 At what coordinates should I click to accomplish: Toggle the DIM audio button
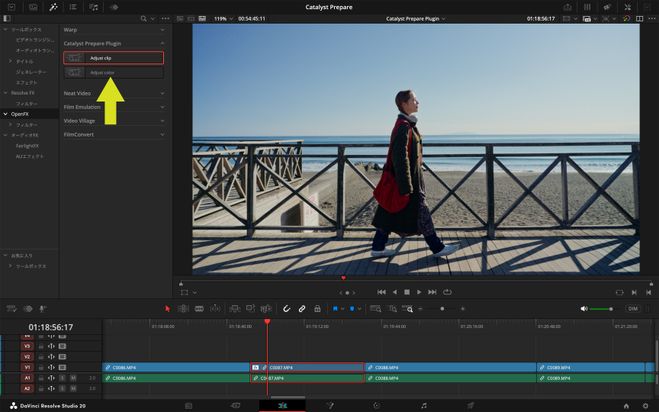632,309
